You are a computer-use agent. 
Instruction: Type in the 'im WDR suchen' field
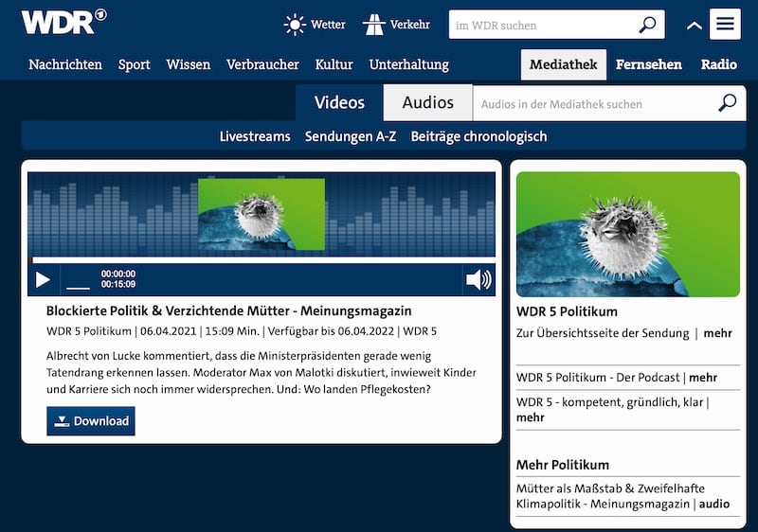(x=540, y=26)
